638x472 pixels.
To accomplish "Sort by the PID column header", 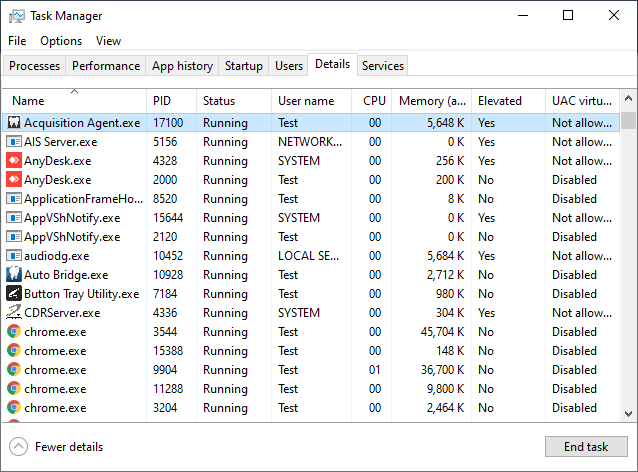I will coord(170,101).
